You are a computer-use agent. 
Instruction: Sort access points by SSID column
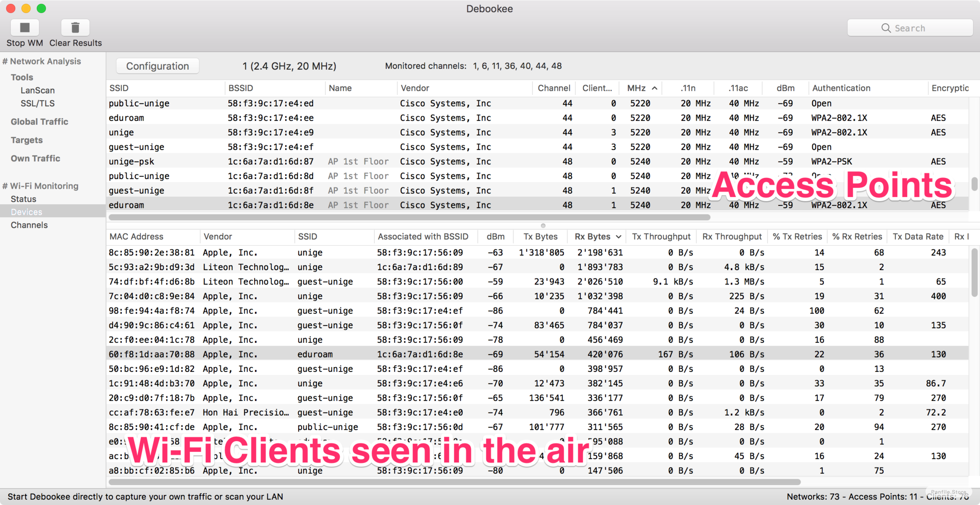(166, 88)
